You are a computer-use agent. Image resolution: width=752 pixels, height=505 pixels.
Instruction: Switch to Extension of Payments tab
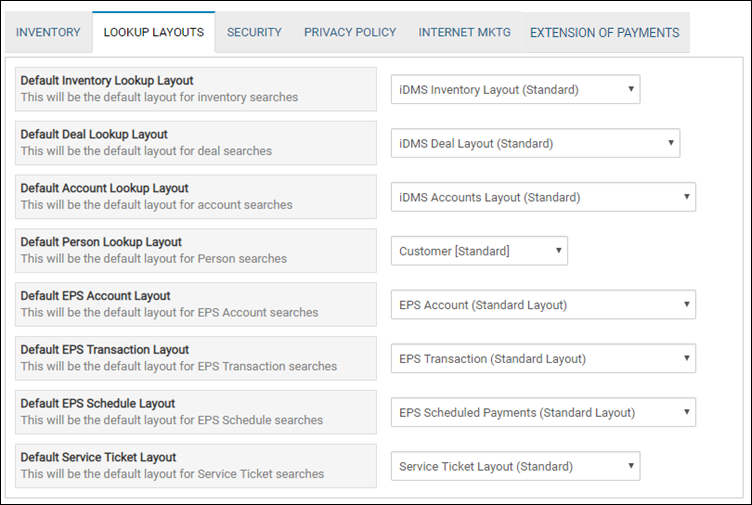click(x=605, y=32)
